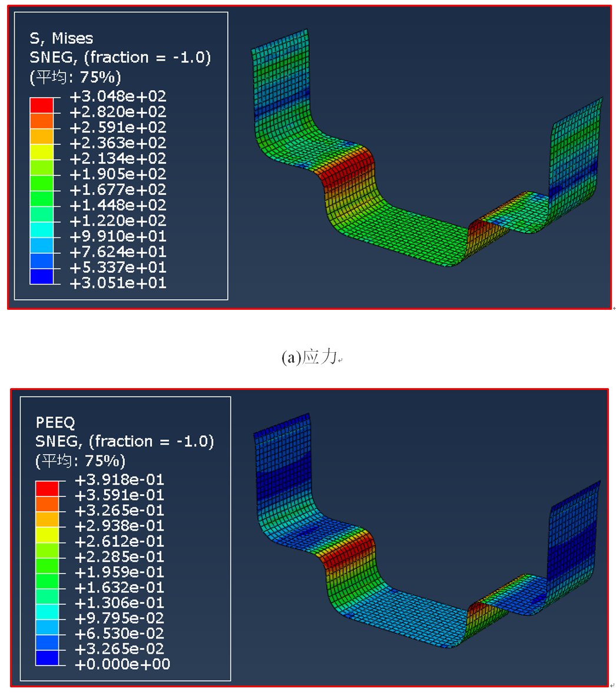Click the +1.677e+02 value in Mises legend
The image size is (616, 695).
tap(118, 190)
